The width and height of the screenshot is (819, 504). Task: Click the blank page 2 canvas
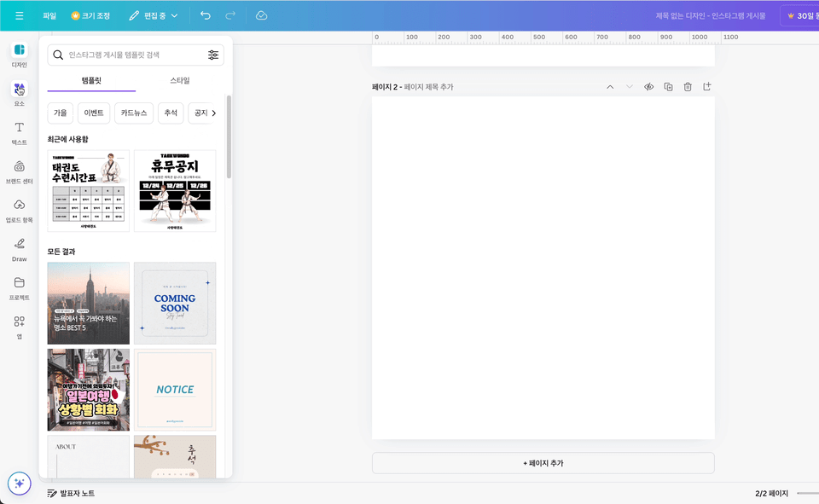(543, 268)
